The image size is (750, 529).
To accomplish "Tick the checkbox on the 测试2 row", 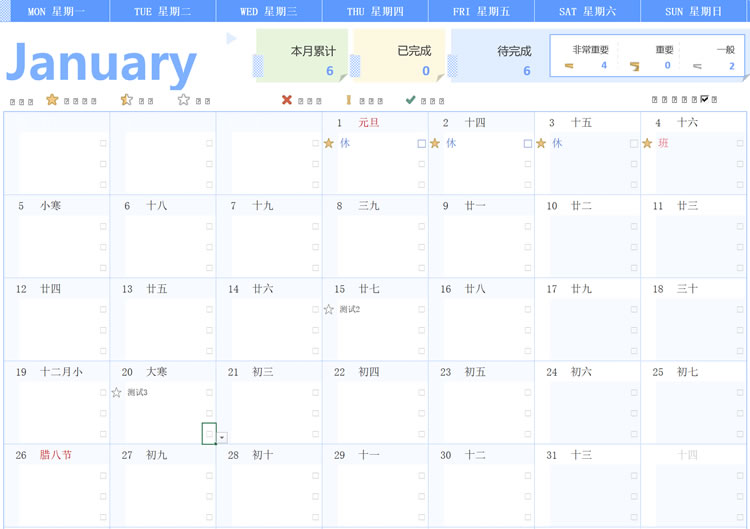I will click(x=421, y=309).
